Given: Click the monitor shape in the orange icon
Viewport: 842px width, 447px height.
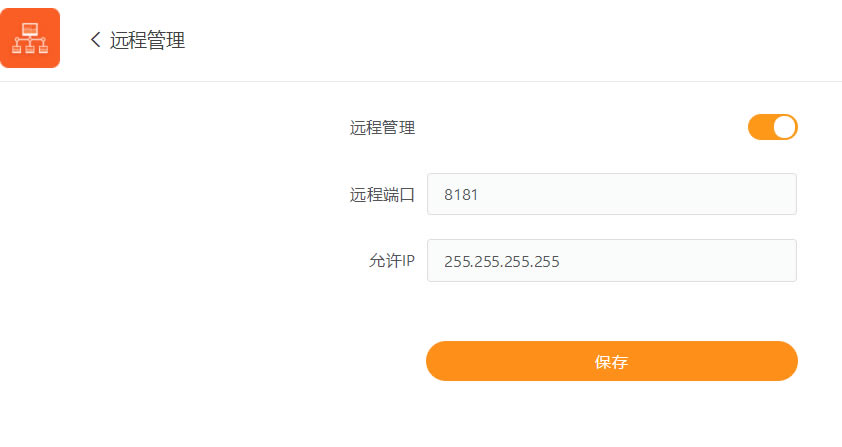Looking at the screenshot, I should 30,29.
